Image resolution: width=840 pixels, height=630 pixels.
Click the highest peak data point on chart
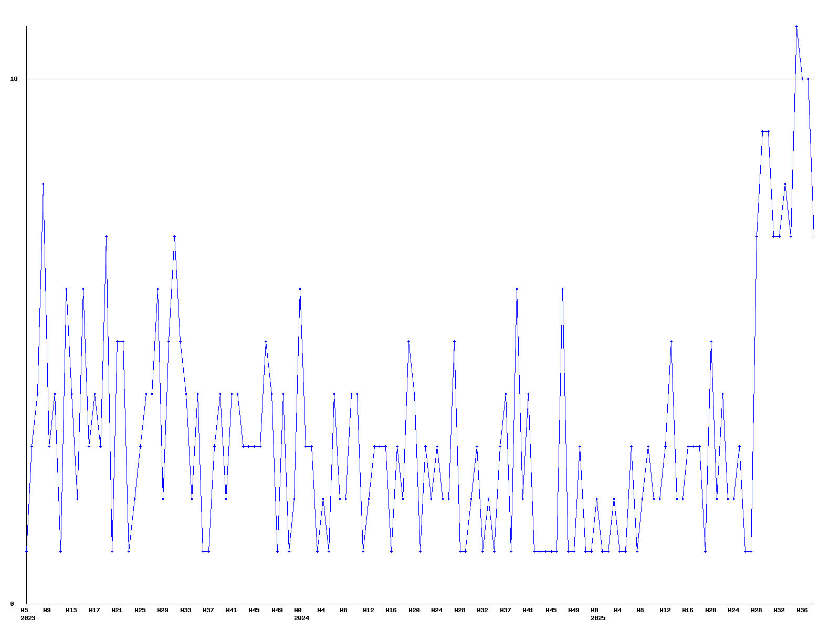click(796, 26)
